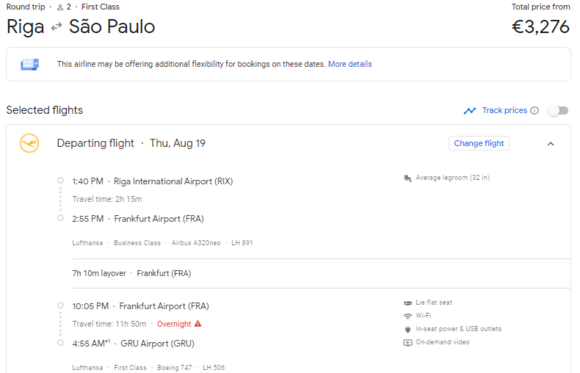This screenshot has height=373, width=580.
Task: Collapse the departing flight details chevron
Action: [550, 144]
